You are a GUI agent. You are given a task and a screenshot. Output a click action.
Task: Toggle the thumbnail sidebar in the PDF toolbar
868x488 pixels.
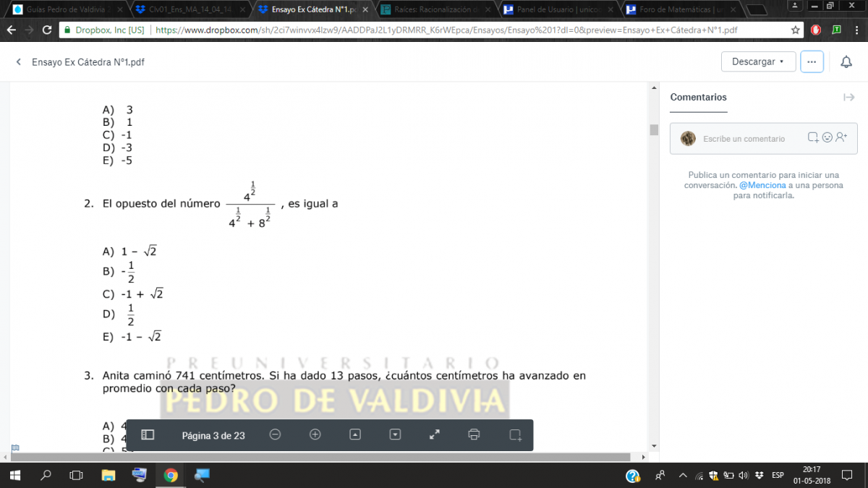[x=148, y=435]
